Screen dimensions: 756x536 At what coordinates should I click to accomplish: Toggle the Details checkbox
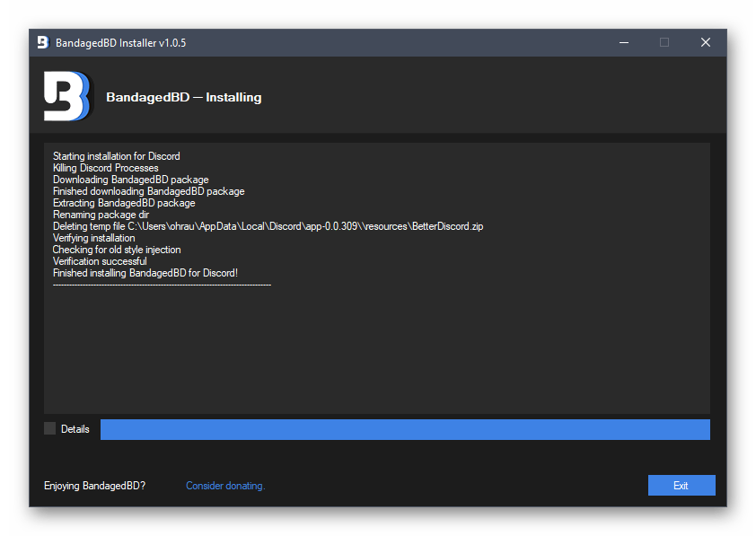coord(50,429)
